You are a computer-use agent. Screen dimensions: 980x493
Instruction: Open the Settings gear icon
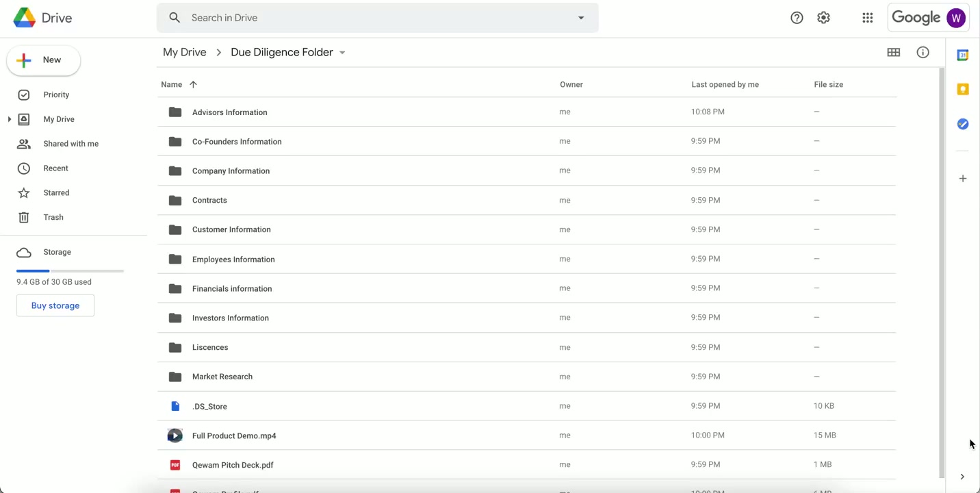point(824,18)
